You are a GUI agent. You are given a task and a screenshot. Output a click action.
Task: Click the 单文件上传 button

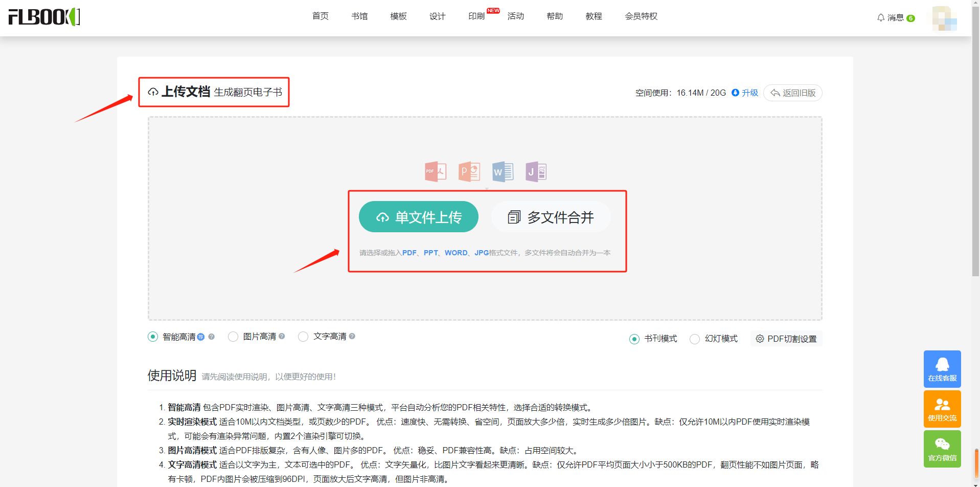click(x=419, y=217)
